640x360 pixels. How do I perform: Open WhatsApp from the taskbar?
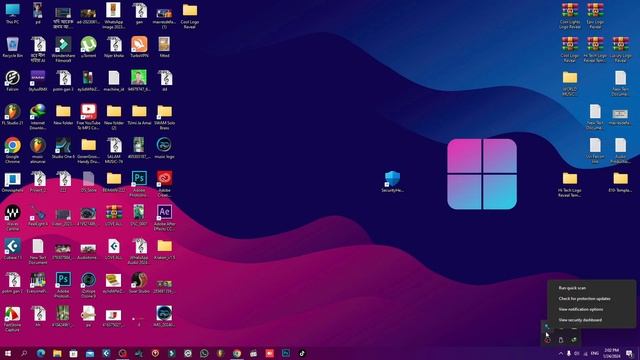pos(204,353)
